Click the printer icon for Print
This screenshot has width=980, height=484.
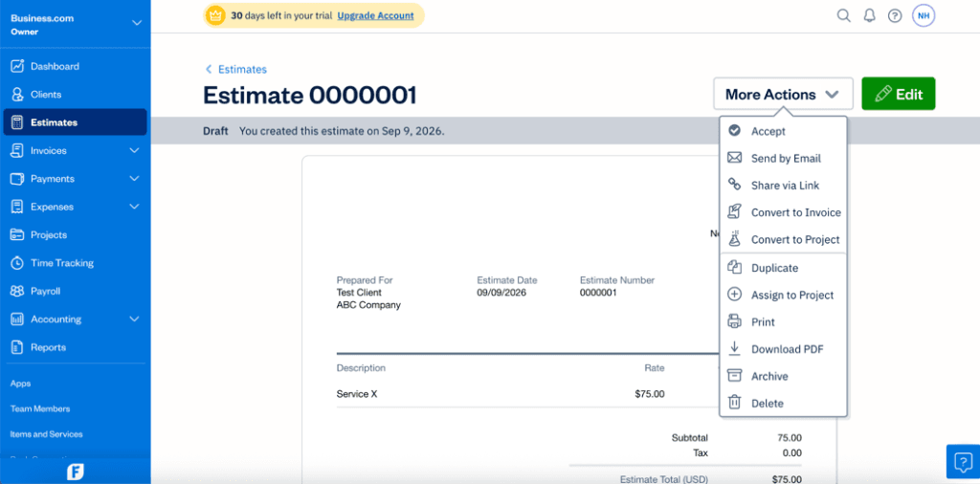tap(735, 321)
